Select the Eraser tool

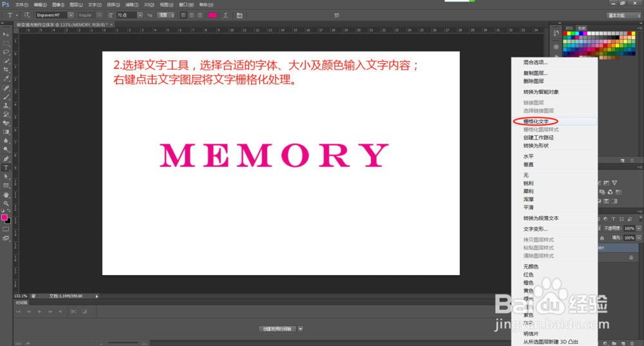click(x=6, y=123)
